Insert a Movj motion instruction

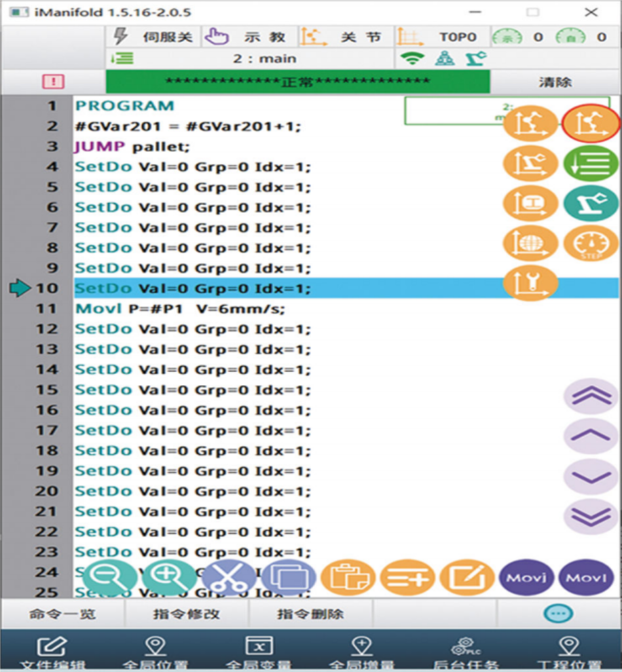tap(527, 577)
